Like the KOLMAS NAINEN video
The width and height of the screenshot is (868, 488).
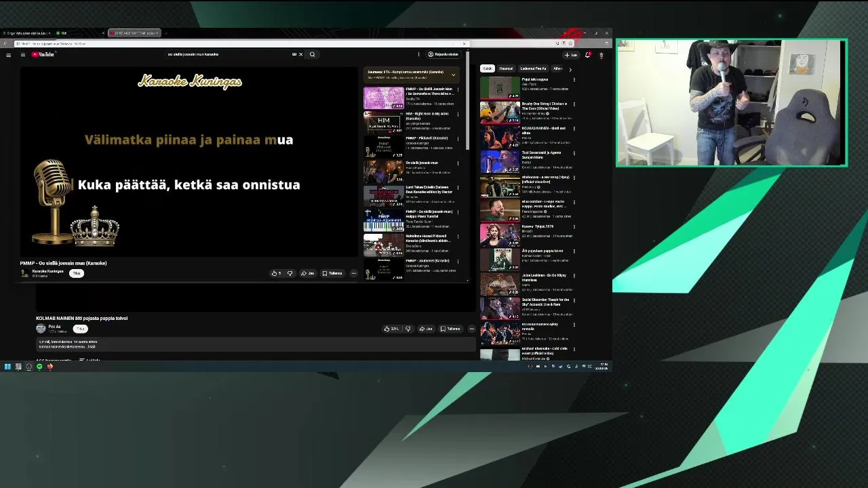pos(391,329)
